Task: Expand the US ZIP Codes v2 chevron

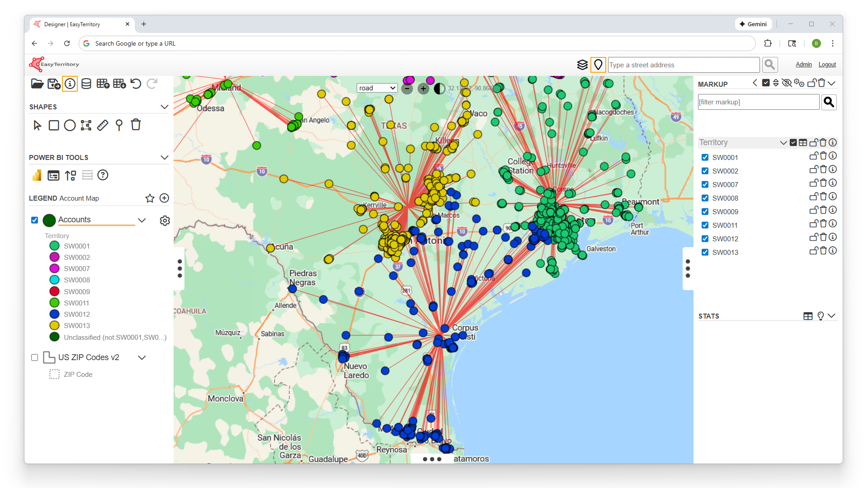Action: click(142, 357)
